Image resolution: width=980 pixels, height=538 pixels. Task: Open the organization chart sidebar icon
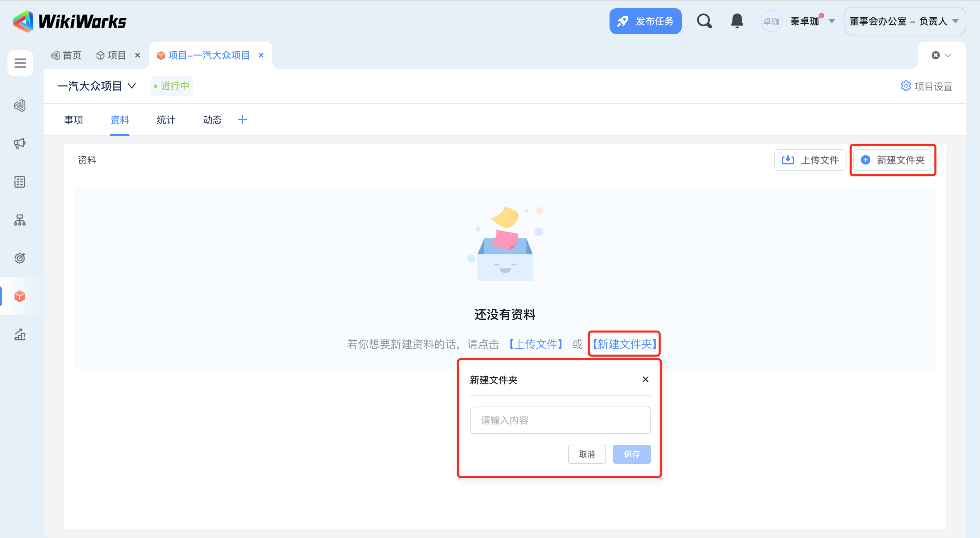[20, 220]
